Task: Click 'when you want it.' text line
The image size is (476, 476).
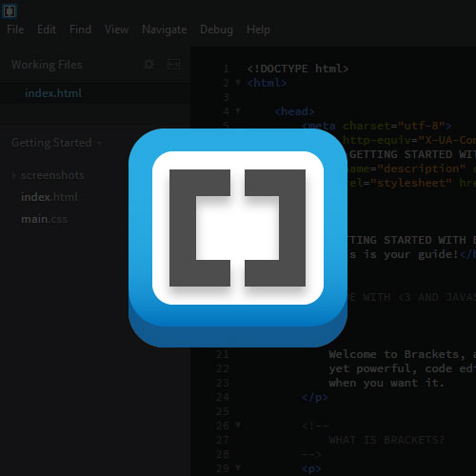Action: pos(387,383)
